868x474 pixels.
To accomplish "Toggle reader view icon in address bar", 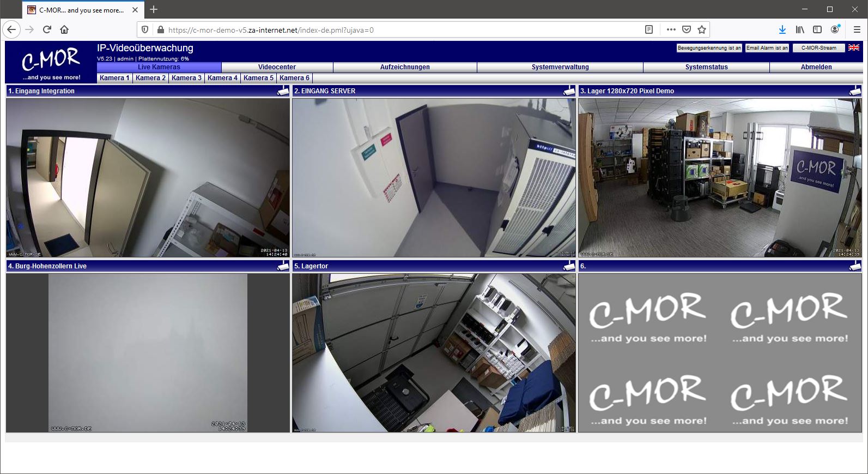I will click(648, 29).
